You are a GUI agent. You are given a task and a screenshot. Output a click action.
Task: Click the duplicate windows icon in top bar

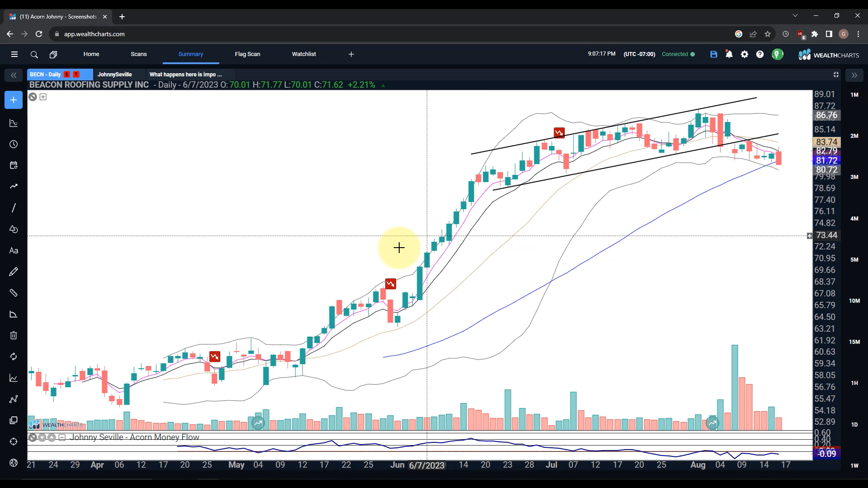[x=53, y=55]
